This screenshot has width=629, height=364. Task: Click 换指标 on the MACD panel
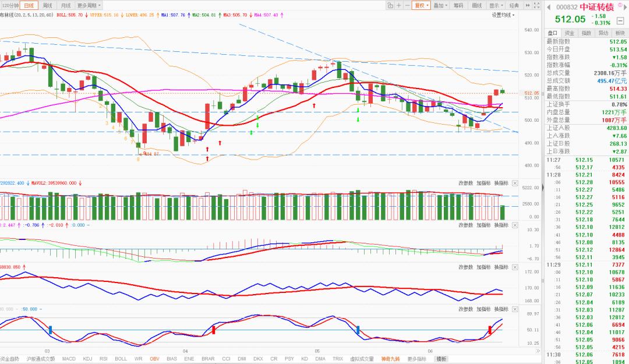point(501,225)
